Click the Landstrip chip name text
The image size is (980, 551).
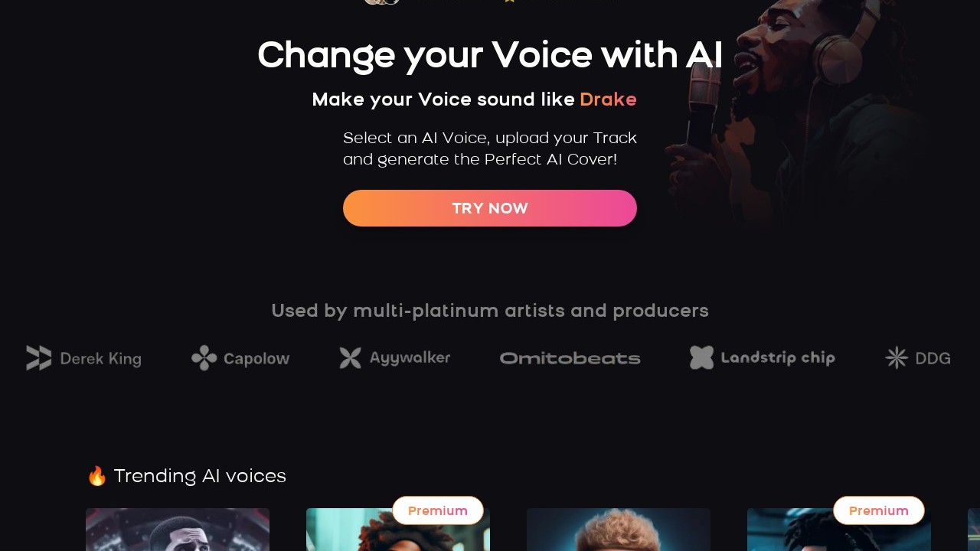[778, 357]
